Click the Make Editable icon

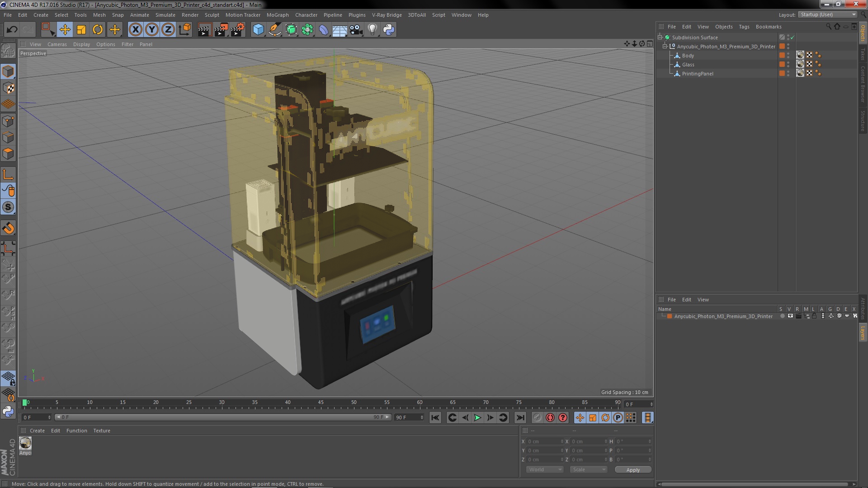coord(8,51)
